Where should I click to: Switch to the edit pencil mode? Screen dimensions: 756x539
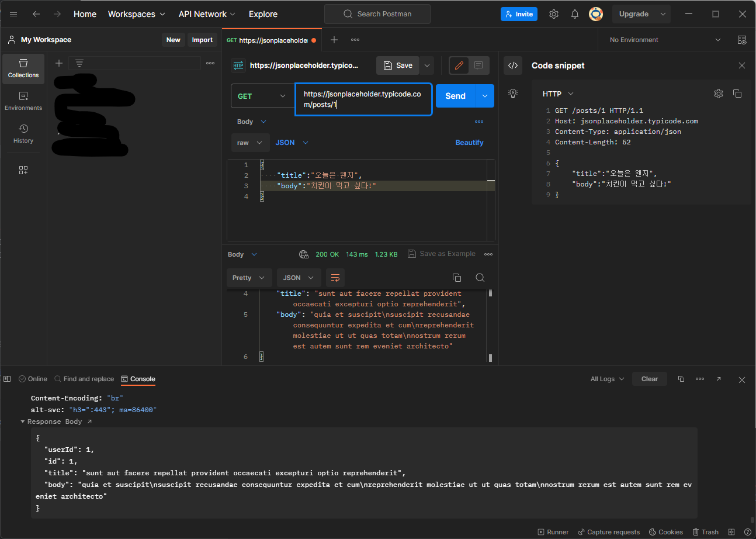[459, 65]
